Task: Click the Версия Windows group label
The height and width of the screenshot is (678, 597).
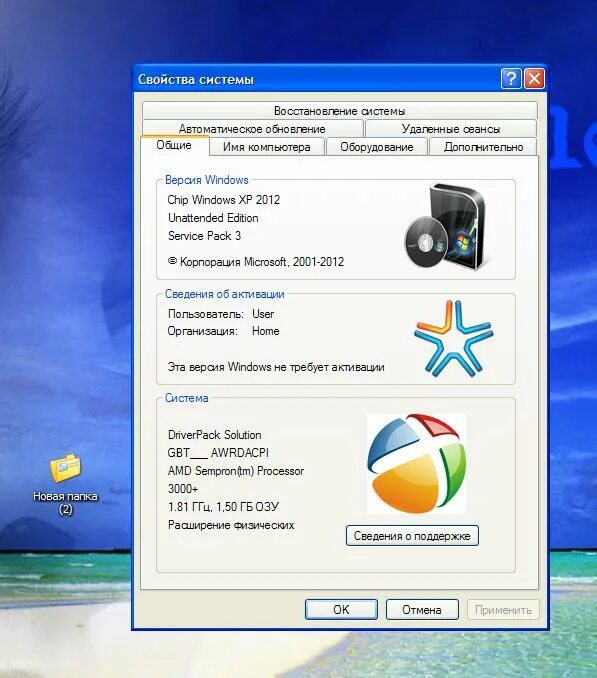Action: (x=207, y=180)
